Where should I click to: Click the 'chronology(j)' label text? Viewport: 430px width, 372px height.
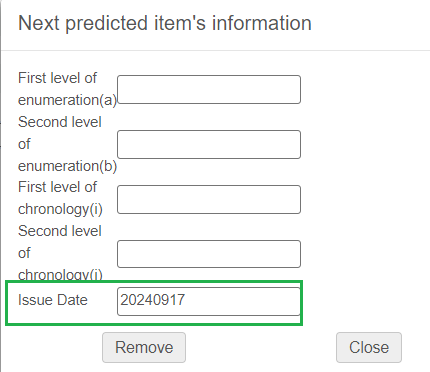pos(60,275)
